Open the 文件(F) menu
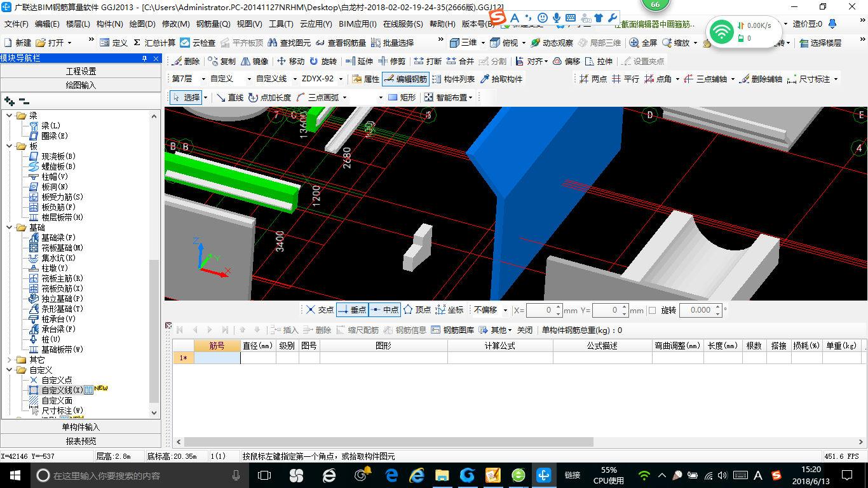The height and width of the screenshot is (488, 868). [17, 24]
